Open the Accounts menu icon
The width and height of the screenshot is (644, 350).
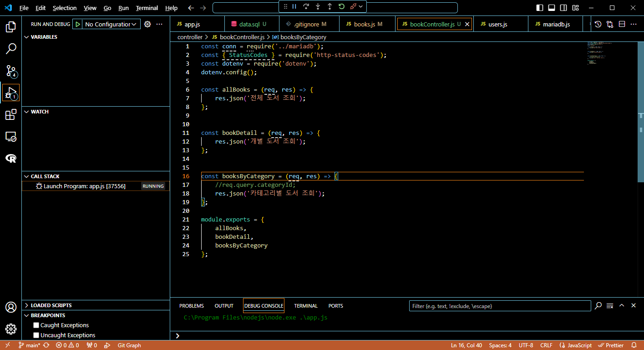click(x=11, y=307)
